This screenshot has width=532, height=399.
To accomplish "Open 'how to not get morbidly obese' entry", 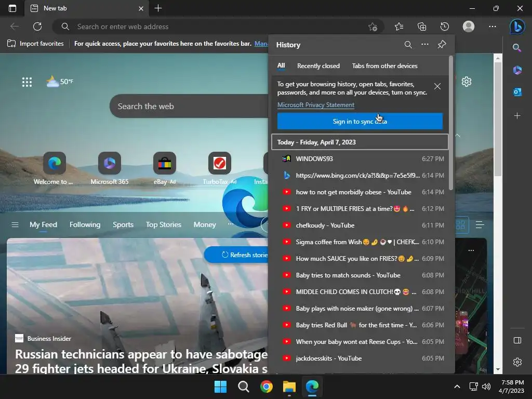I will point(360,192).
